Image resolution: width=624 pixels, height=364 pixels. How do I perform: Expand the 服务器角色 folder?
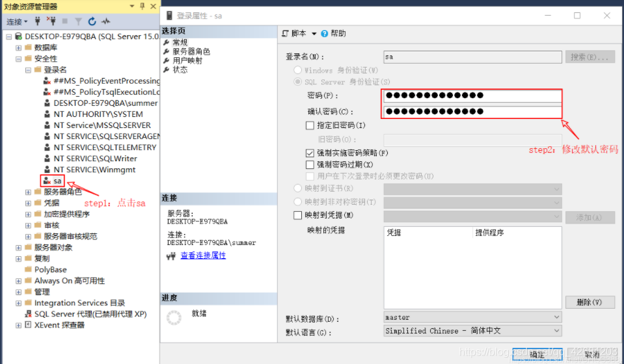(x=28, y=192)
